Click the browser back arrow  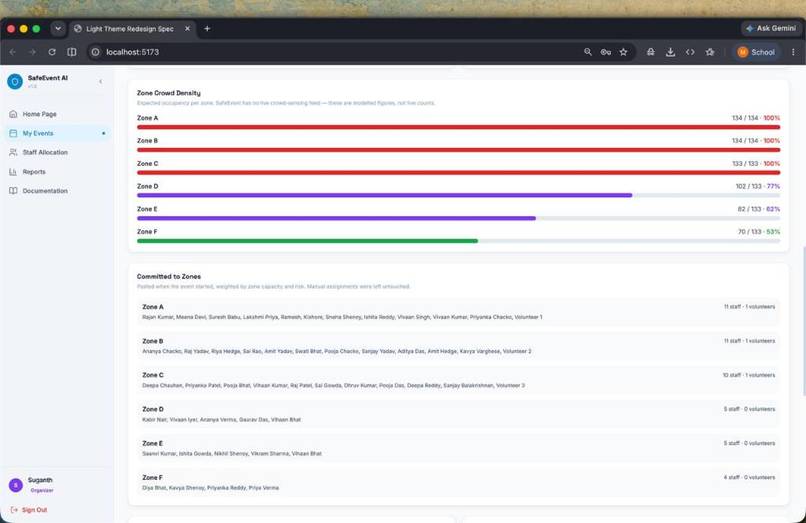(x=13, y=52)
